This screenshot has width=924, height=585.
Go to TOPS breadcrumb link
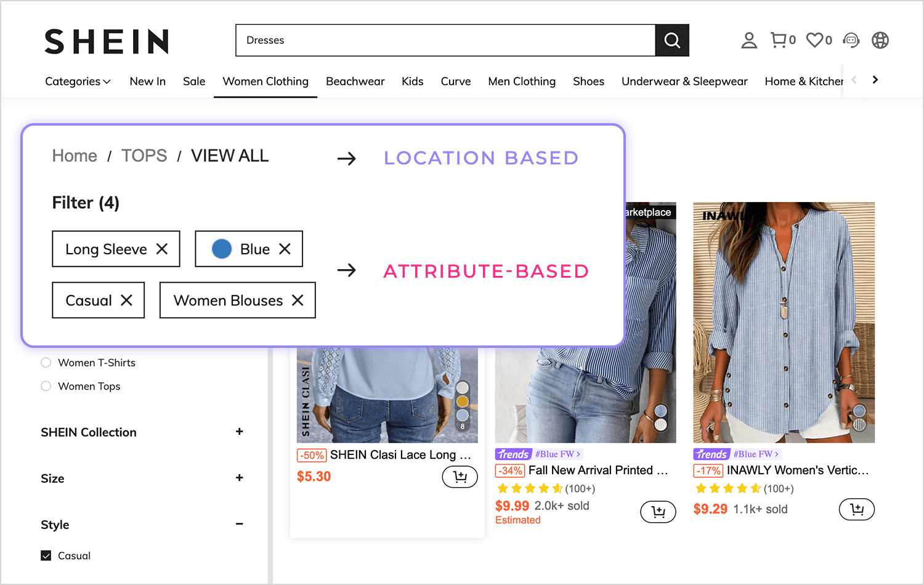point(144,156)
